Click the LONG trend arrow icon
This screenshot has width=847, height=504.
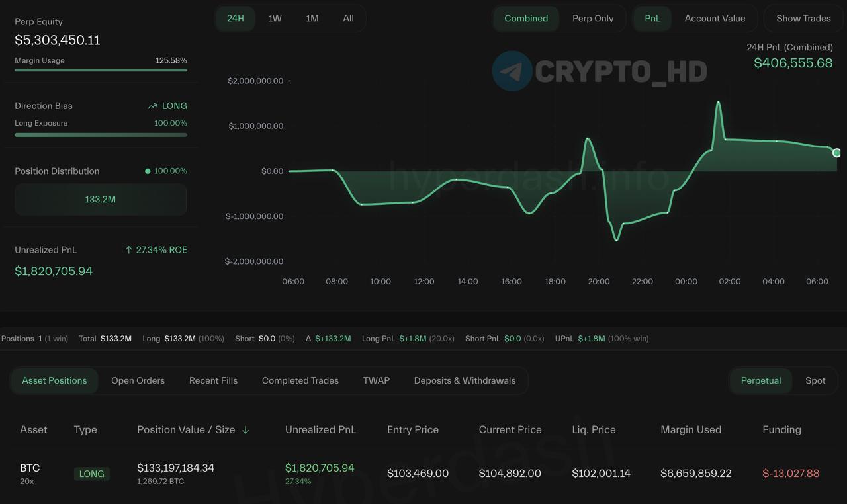[x=153, y=106]
